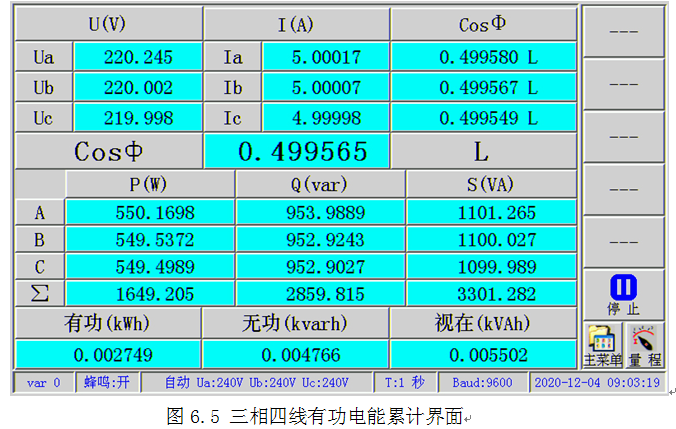Select active energy value 0.002749
The image size is (676, 429).
[x=108, y=354]
